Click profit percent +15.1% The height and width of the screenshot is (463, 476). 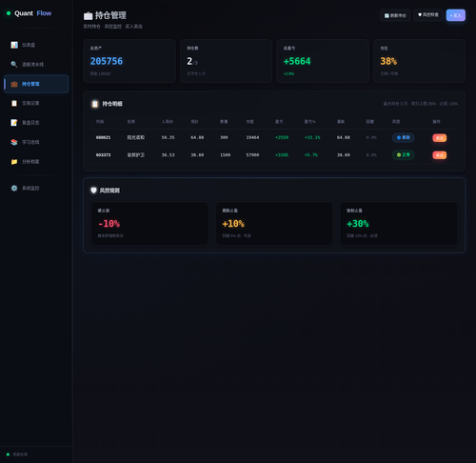pyautogui.click(x=312, y=137)
